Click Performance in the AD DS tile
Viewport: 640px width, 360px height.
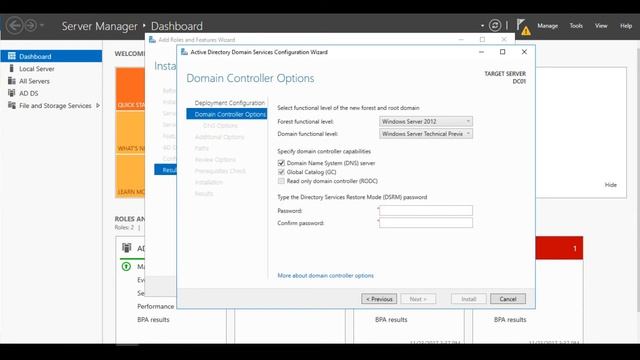(x=156, y=306)
